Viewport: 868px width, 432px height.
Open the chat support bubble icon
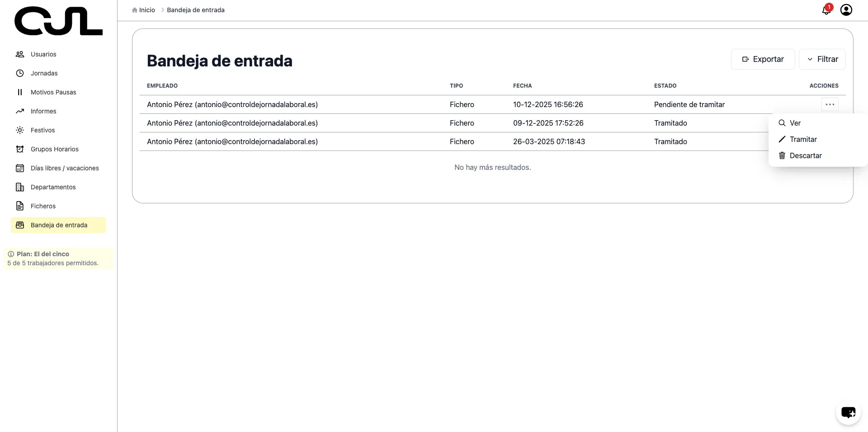click(848, 413)
